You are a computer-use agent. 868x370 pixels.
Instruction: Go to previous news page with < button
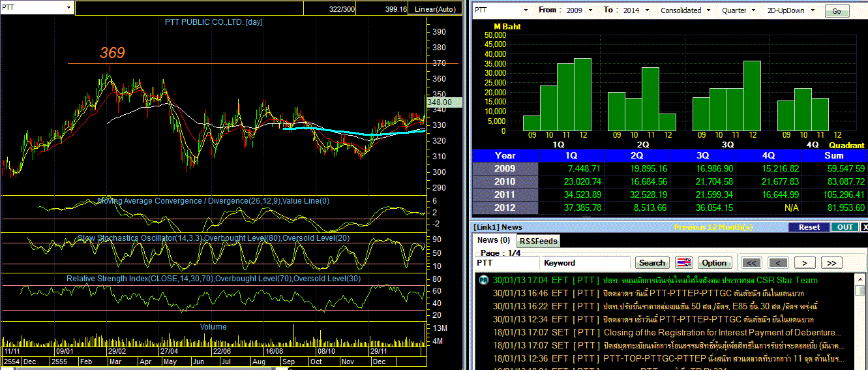(778, 263)
